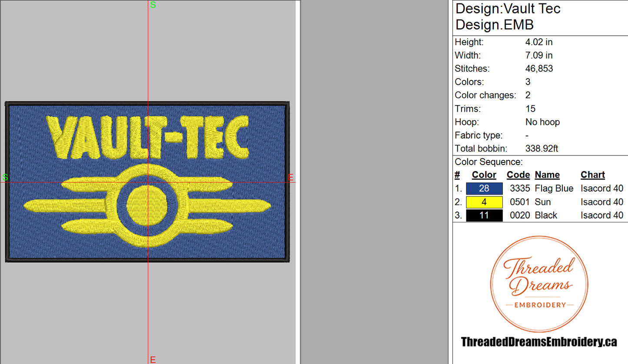The image size is (628, 364).
Task: Open ThreadedDreamsEmbroidery.ca website text
Action: tap(539, 342)
